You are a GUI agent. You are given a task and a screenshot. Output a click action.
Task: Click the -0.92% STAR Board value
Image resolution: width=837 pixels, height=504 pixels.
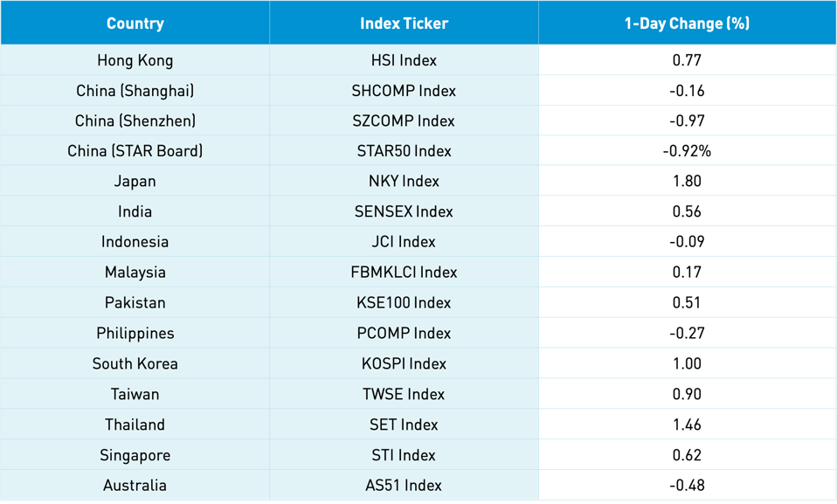(x=687, y=151)
